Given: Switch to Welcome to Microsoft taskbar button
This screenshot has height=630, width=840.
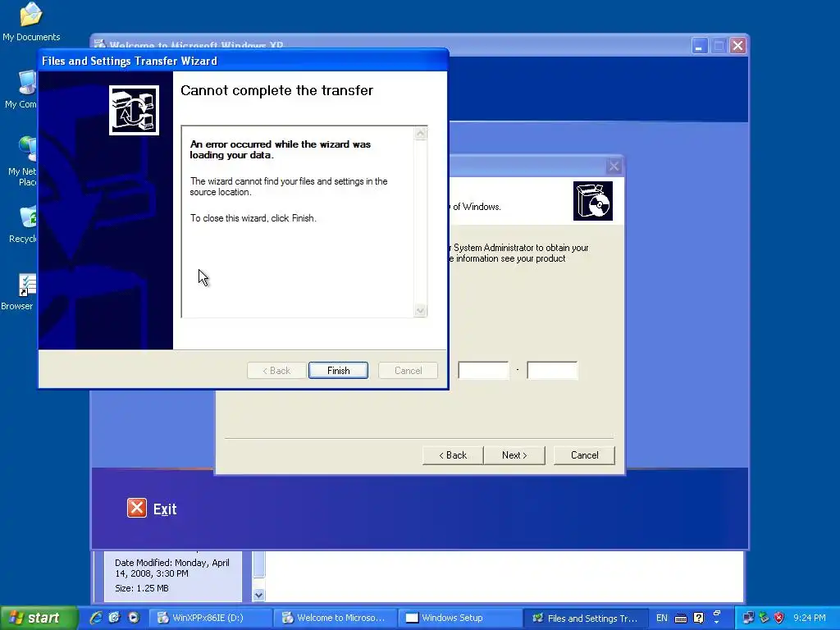Looking at the screenshot, I should (x=336, y=618).
